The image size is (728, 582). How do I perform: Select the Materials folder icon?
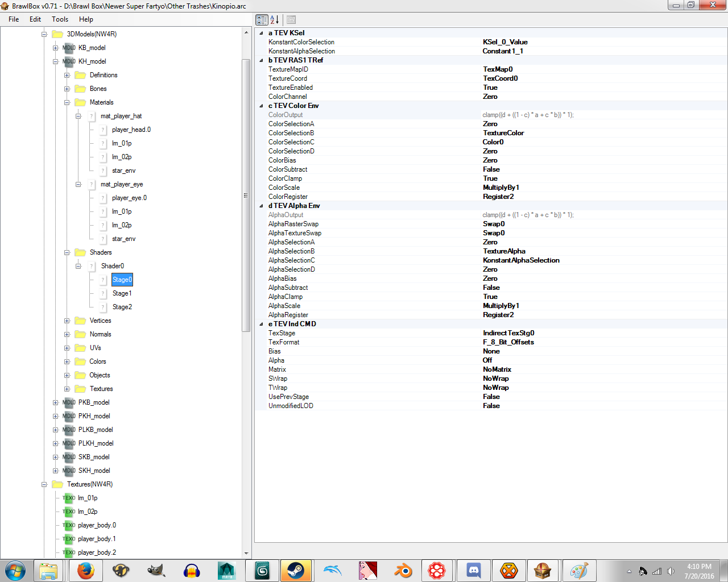(x=81, y=102)
